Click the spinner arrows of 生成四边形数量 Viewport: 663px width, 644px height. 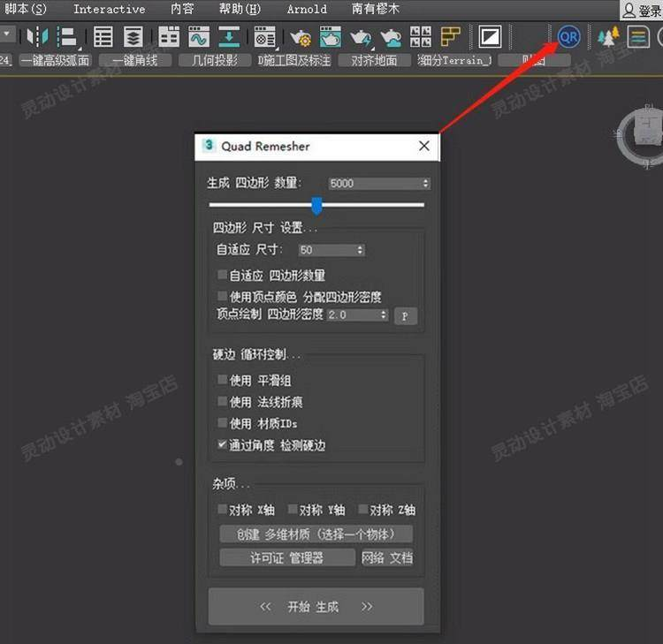pos(426,184)
